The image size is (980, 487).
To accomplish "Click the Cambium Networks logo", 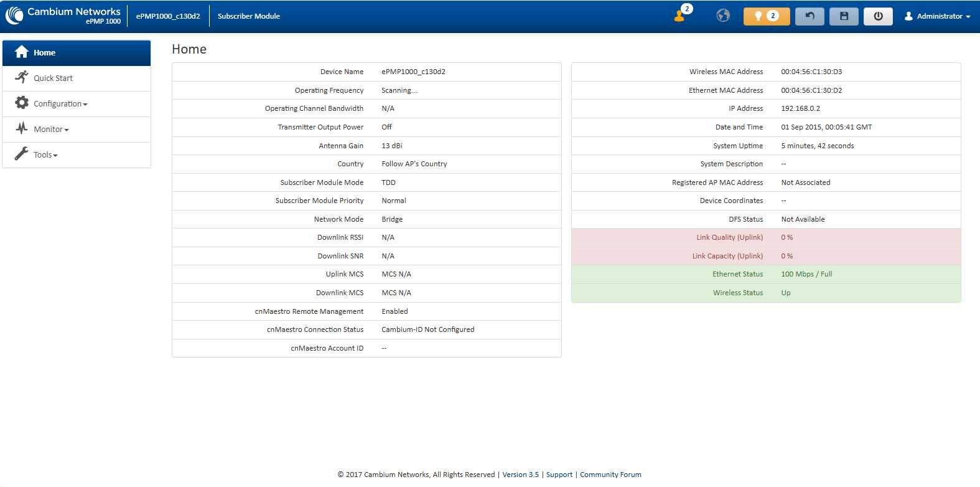I will coord(63,16).
